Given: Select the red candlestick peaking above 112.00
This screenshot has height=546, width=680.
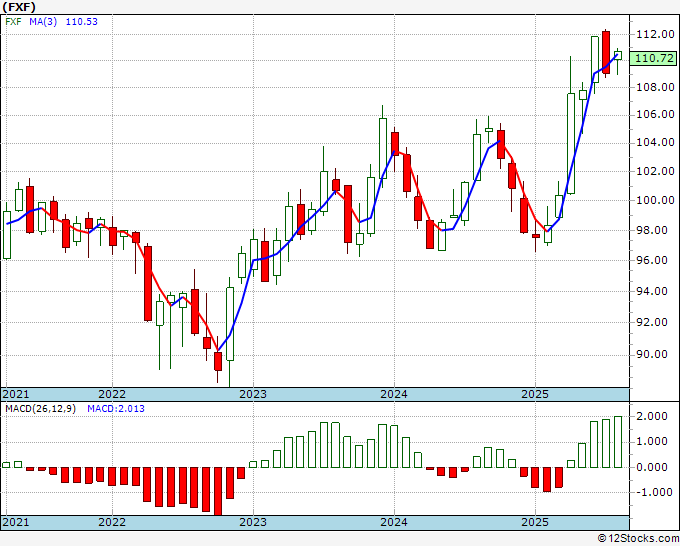Looking at the screenshot, I should [606, 52].
